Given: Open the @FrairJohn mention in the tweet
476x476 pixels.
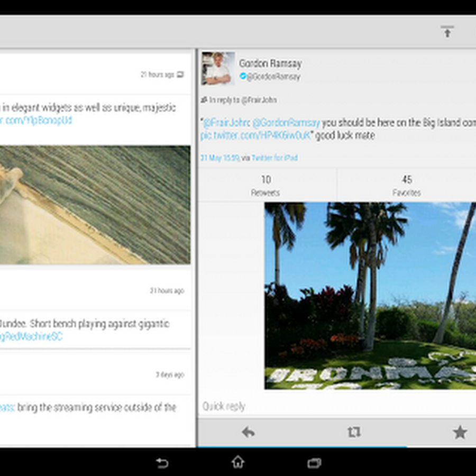Looking at the screenshot, I should (226, 123).
